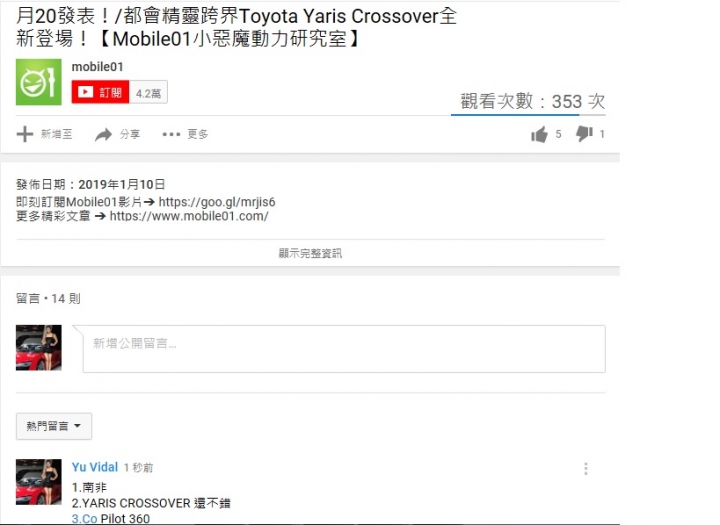Viewport: 720px width, 525px height.
Task: Click the share arrow icon
Action: 103,135
